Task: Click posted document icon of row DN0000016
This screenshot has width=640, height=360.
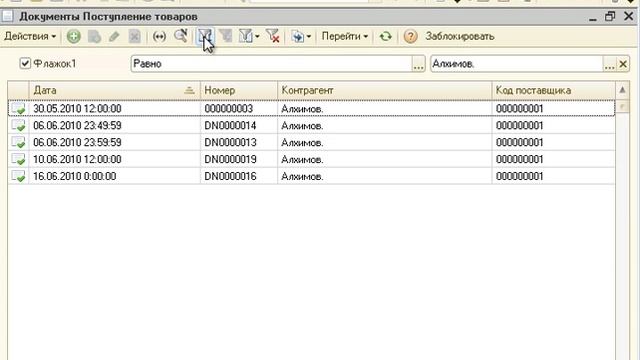Action: (18, 176)
